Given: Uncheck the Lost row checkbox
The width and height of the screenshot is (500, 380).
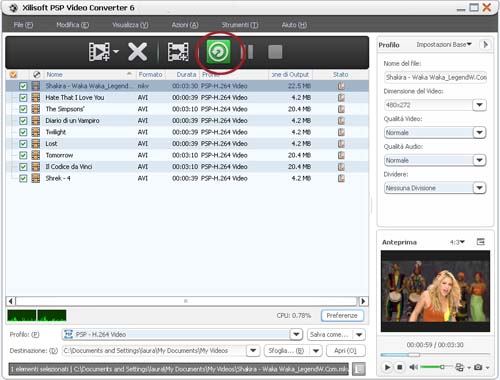Looking at the screenshot, I should 23,144.
